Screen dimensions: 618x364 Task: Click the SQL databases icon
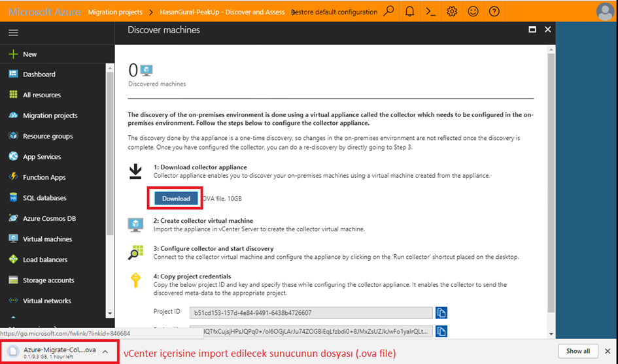13,197
